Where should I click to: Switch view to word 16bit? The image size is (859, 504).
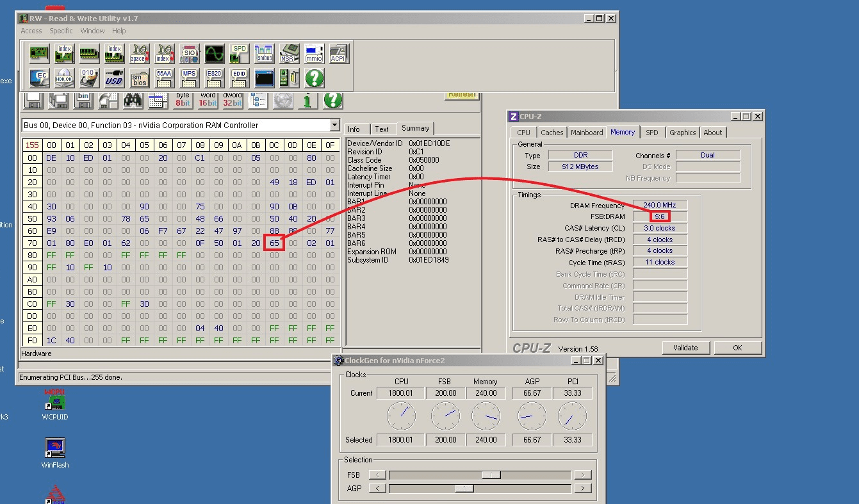(208, 101)
